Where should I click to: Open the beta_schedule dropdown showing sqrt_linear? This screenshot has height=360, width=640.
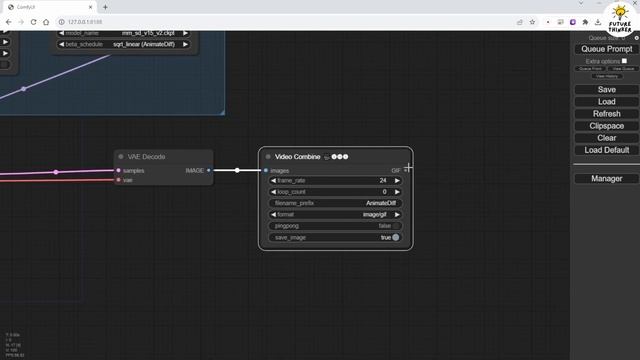coord(123,44)
